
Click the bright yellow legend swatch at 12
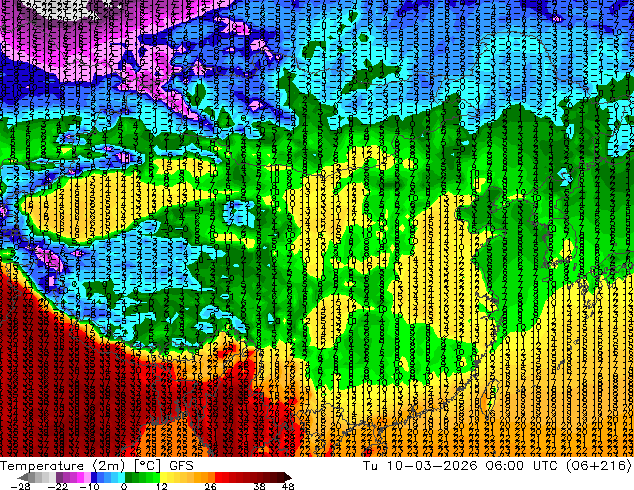[x=163, y=477]
